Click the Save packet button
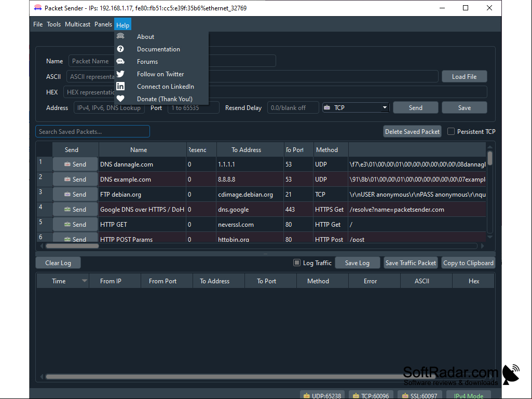This screenshot has width=532, height=399. (x=465, y=107)
